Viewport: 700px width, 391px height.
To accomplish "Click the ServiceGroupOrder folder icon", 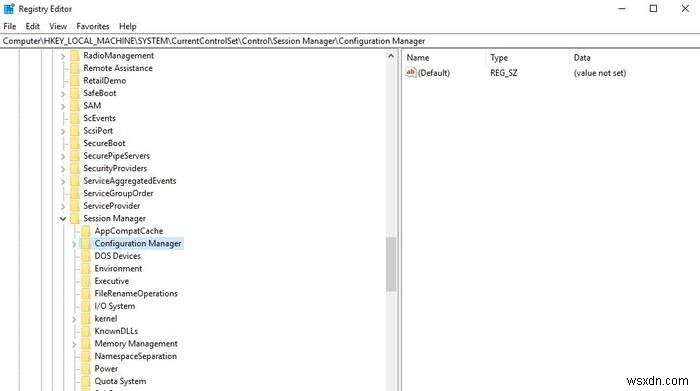I will click(x=75, y=193).
